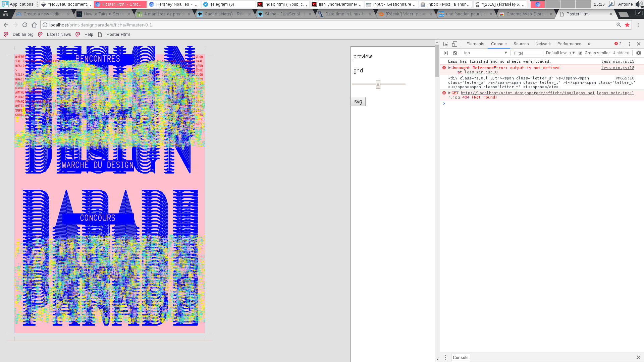Activate the inspect element picker icon
Image resolution: width=644 pixels, height=362 pixels.
coord(445,44)
